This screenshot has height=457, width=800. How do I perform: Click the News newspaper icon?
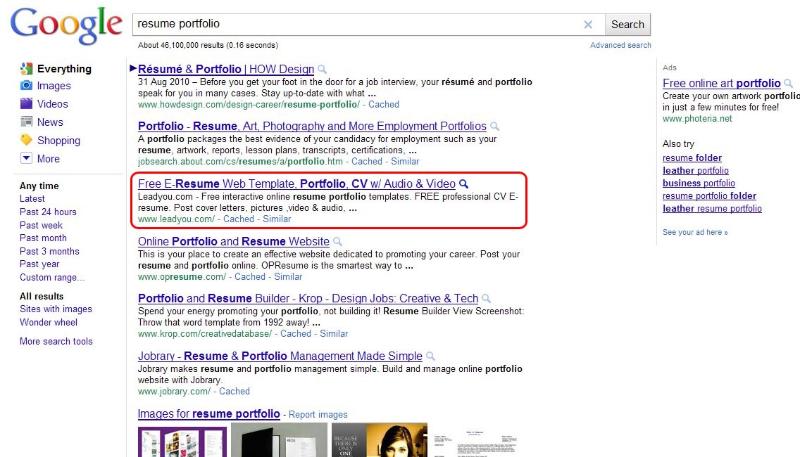click(x=26, y=122)
